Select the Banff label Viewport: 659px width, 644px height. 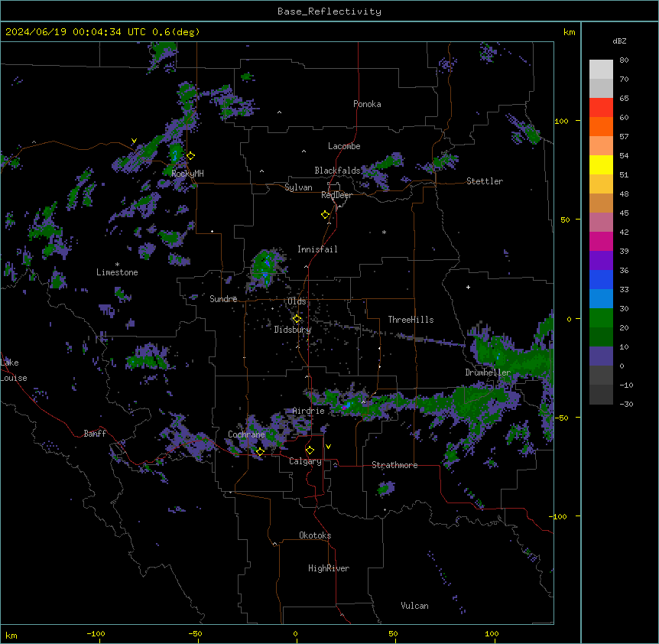click(95, 434)
